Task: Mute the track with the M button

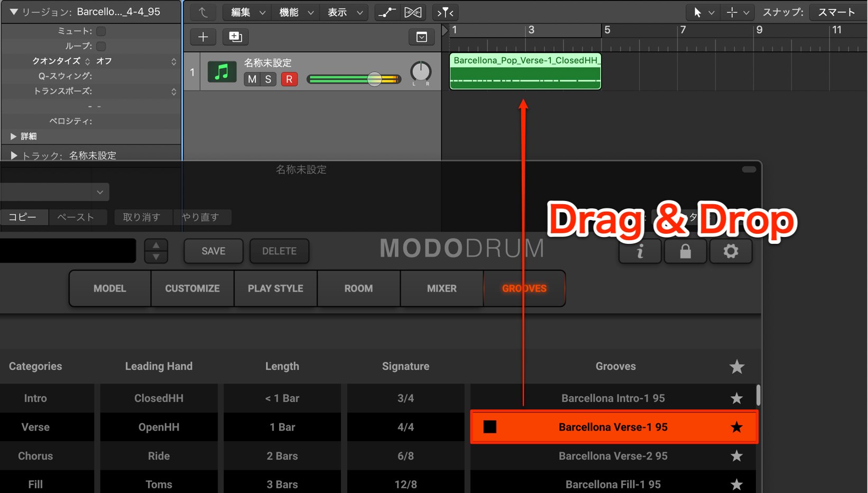Action: click(252, 79)
